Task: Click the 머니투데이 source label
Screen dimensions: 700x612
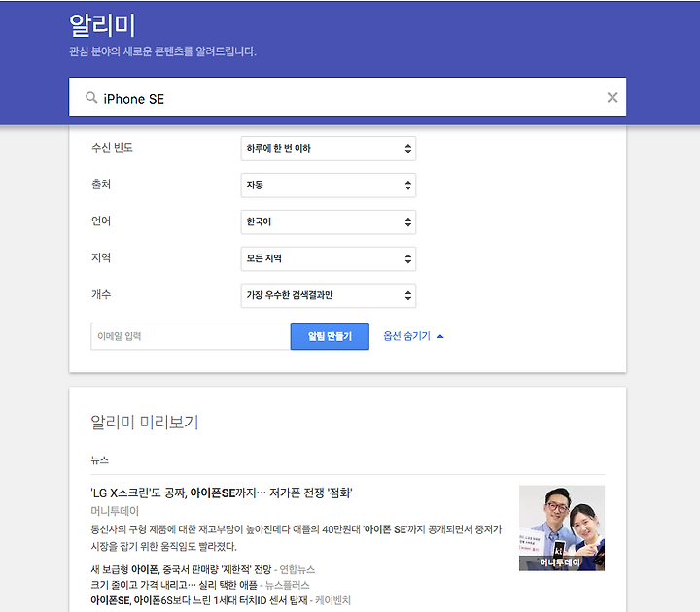Action: (115, 511)
